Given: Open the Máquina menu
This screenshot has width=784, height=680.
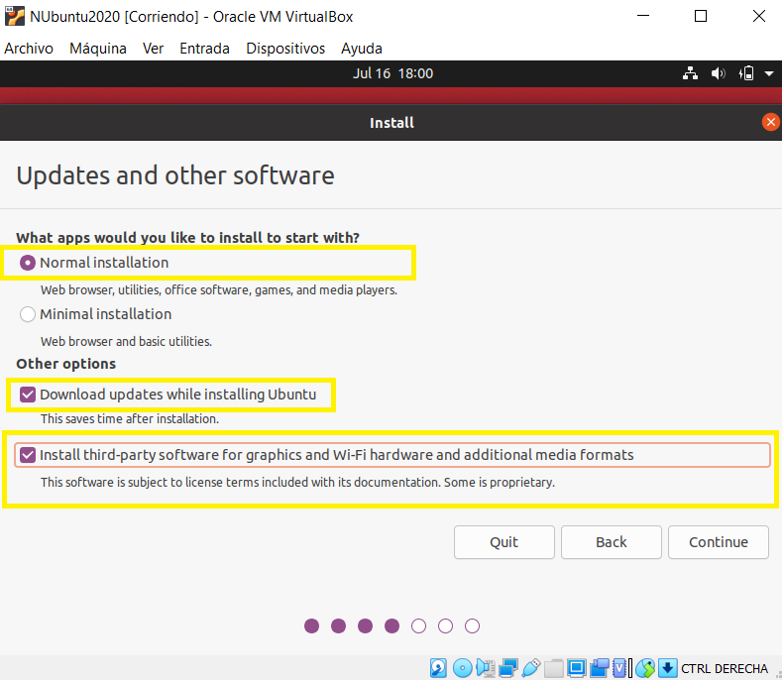Looking at the screenshot, I should pos(98,49).
